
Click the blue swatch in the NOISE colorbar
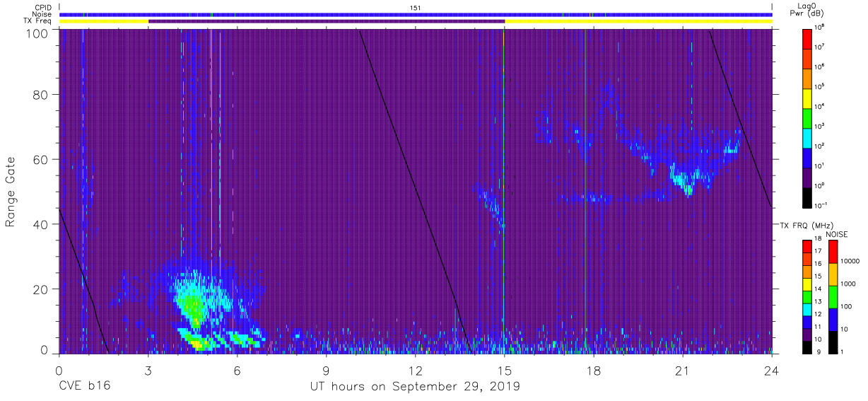pyautogui.click(x=832, y=319)
